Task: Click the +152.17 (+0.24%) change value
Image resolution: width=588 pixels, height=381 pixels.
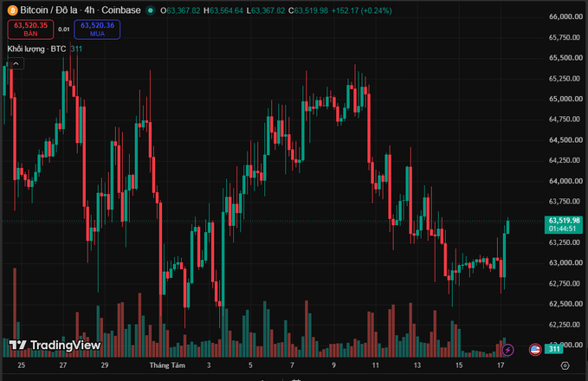Action: tap(361, 10)
